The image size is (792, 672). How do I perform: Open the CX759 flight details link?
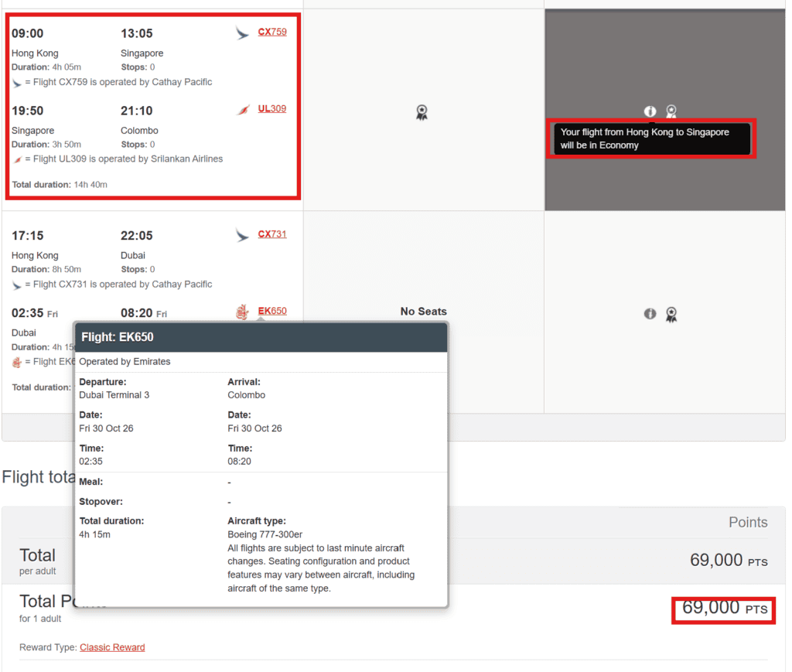click(x=272, y=32)
